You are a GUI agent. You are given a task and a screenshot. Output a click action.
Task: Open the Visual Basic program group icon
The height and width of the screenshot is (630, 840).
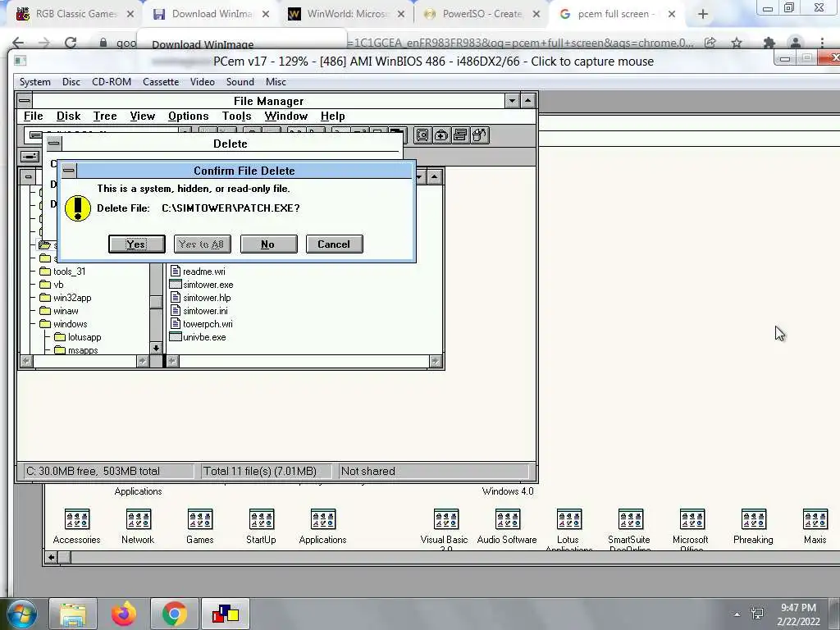445,529
